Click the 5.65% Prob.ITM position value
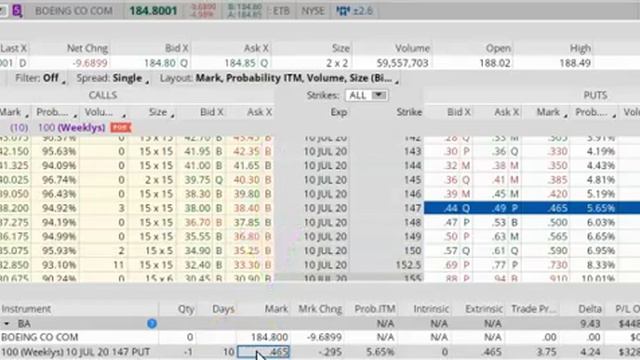This screenshot has height=360, width=640. (x=380, y=352)
